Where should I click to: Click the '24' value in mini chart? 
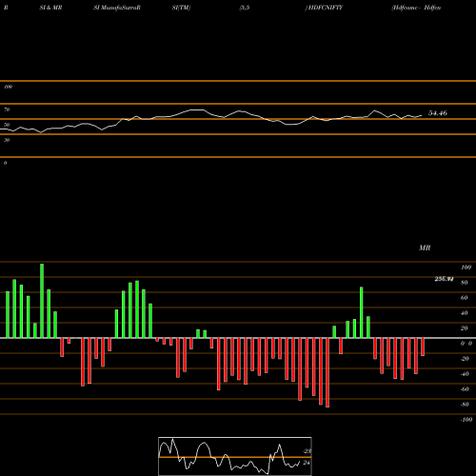pyautogui.click(x=307, y=463)
